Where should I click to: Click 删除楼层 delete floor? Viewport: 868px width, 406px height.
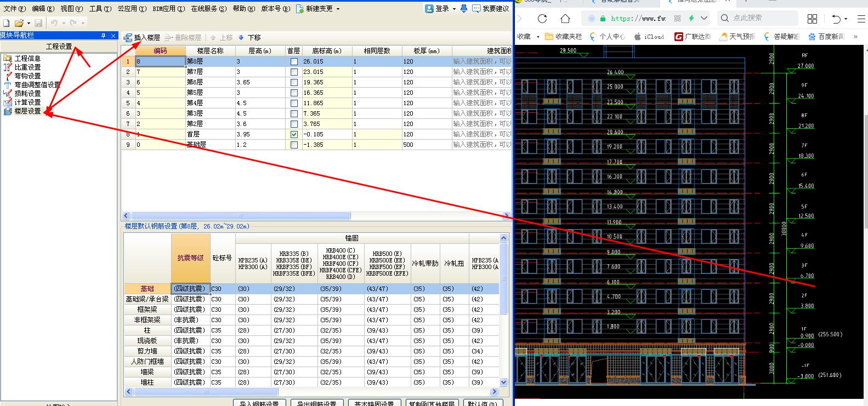tap(183, 38)
